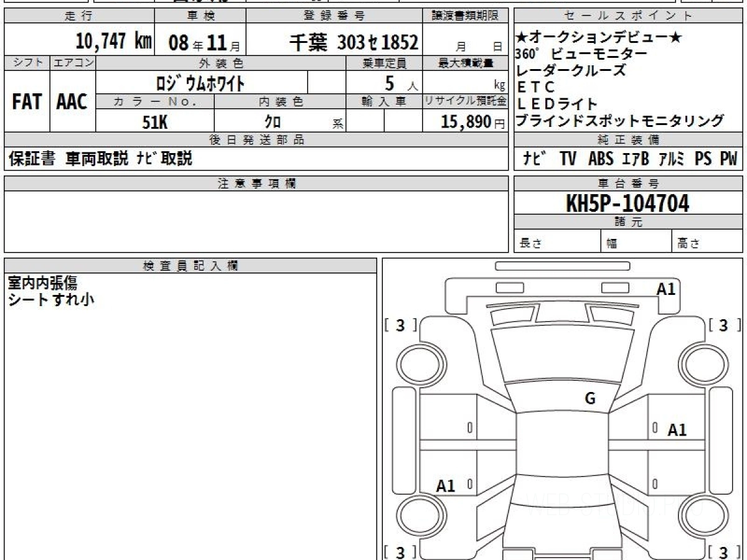This screenshot has width=747, height=560.
Task: Select the リサイクル預託金 header
Action: click(466, 102)
